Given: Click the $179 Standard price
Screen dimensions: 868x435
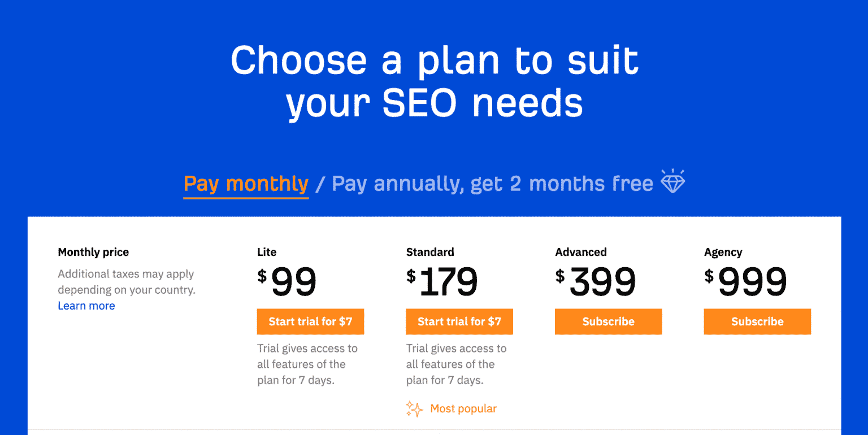Looking at the screenshot, I should pyautogui.click(x=442, y=282).
